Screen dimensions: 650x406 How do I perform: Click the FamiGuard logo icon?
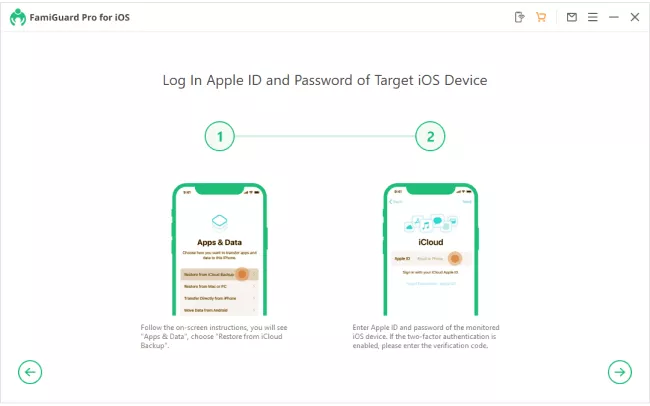click(18, 17)
